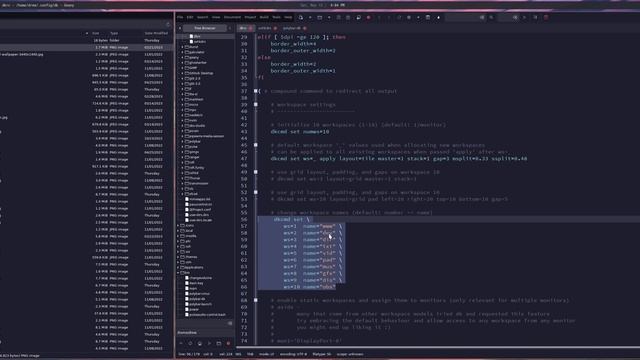Click the Refresh icon in Tree Browser
This screenshot has height=360, width=640.
(x=190, y=343)
